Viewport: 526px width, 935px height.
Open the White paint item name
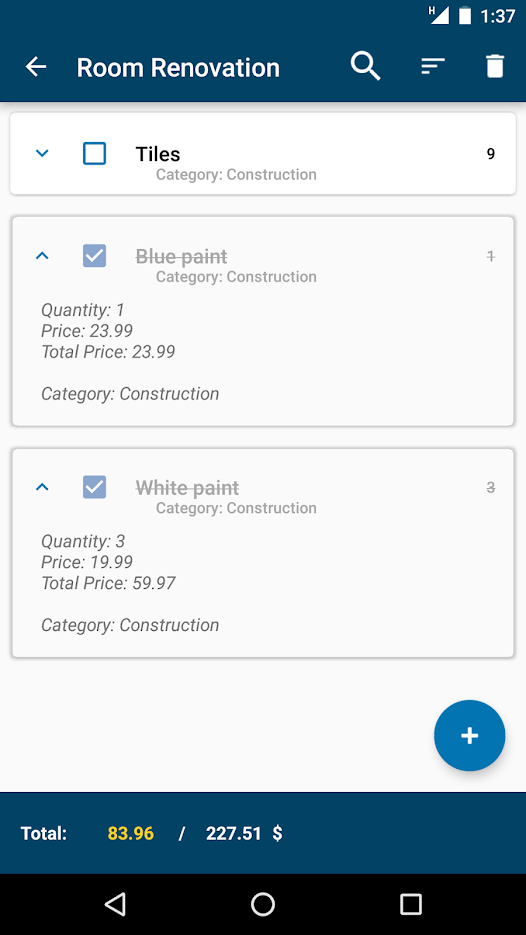(187, 488)
